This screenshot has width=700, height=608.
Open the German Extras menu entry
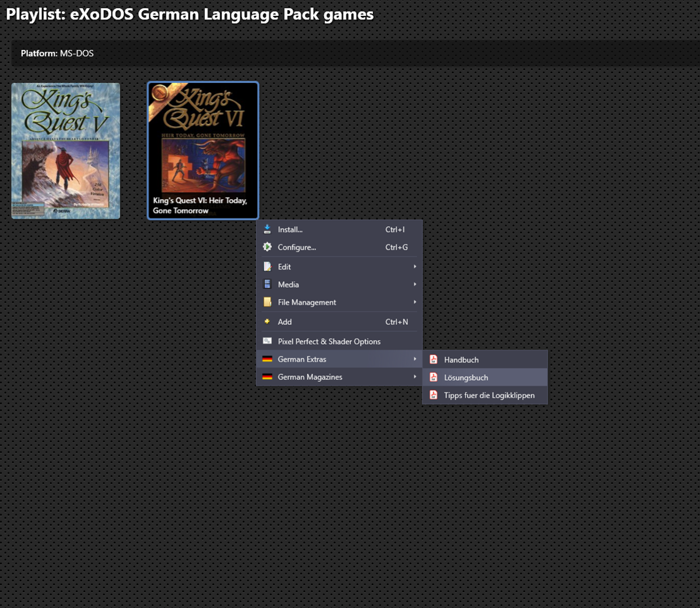click(x=339, y=359)
